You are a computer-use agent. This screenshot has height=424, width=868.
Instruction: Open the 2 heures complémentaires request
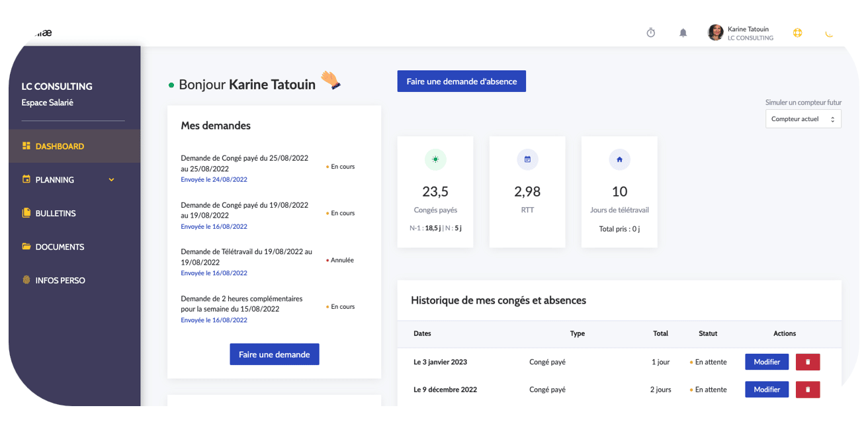point(241,304)
